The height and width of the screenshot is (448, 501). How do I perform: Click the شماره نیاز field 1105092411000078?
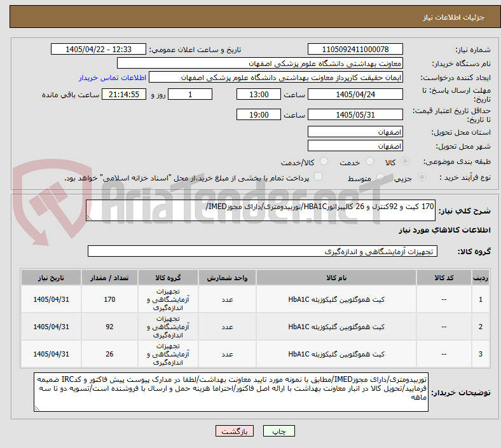click(x=355, y=49)
